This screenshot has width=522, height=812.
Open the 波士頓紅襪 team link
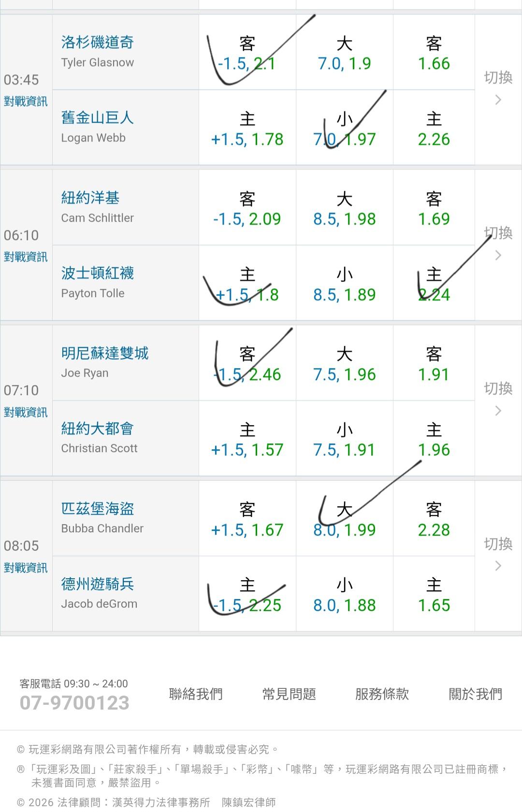[x=98, y=273]
